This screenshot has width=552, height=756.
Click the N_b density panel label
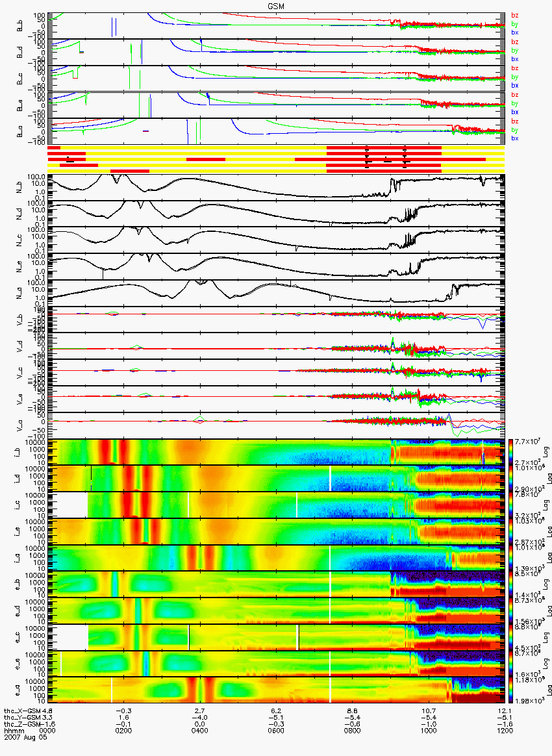coord(19,187)
